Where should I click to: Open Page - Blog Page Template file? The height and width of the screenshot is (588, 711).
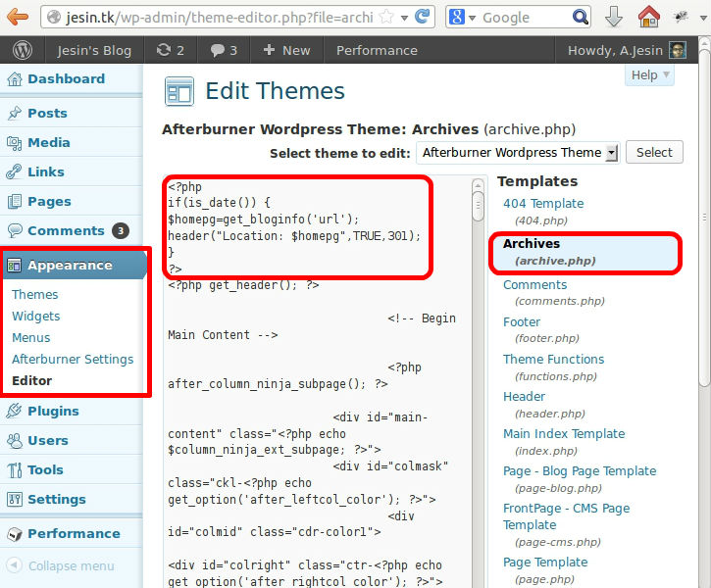click(580, 471)
